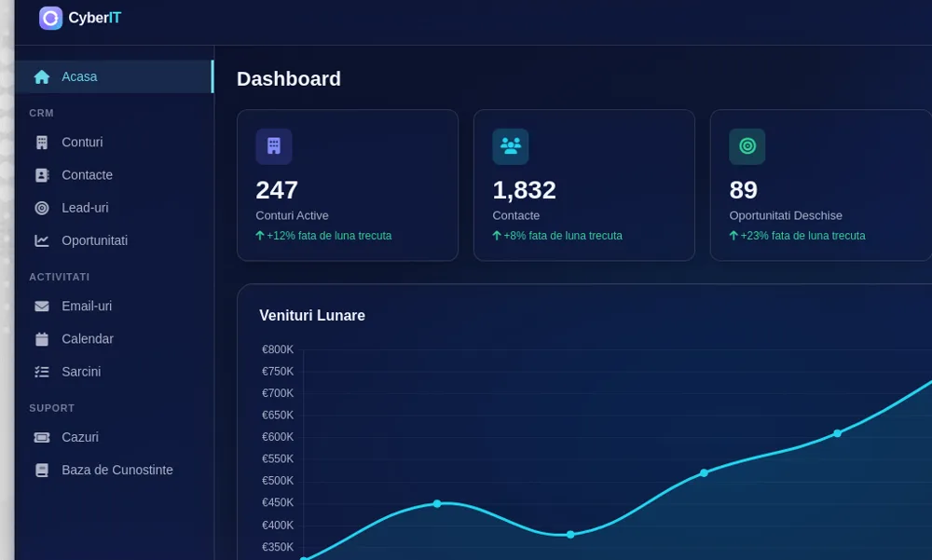Click the chart data point near €450K

click(437, 503)
